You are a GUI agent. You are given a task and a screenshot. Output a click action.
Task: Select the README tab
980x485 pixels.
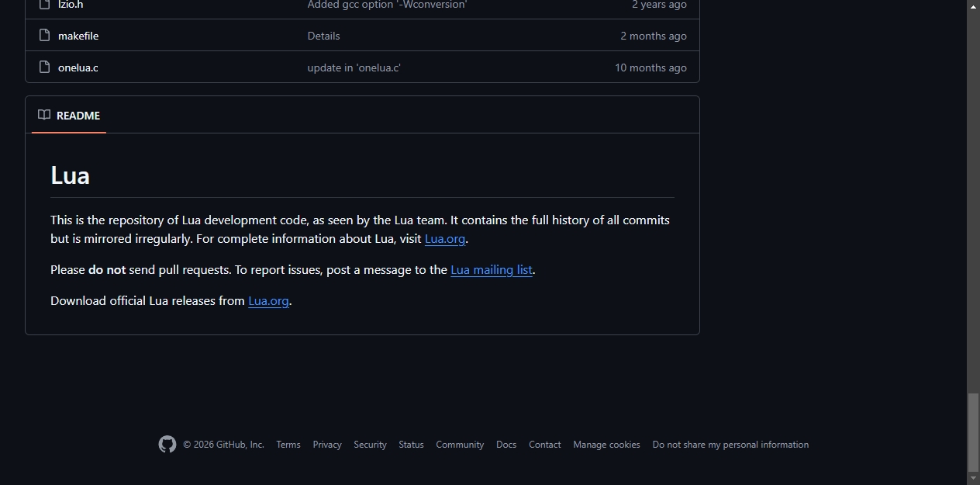pyautogui.click(x=69, y=116)
